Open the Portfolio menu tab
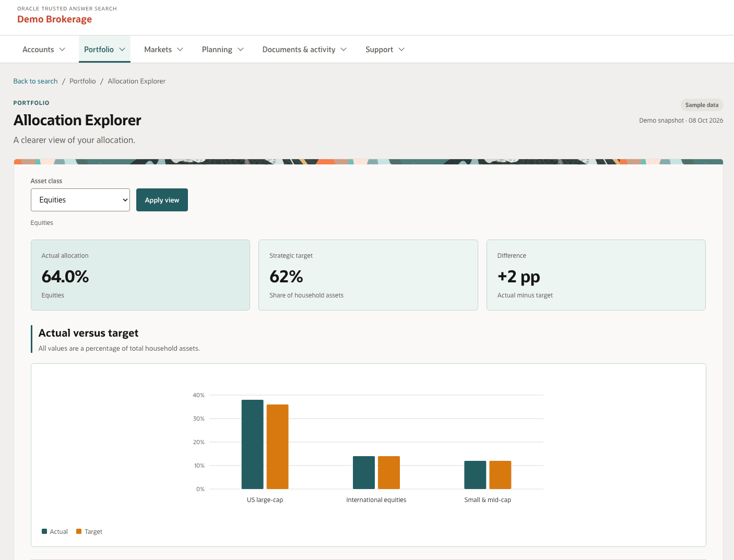The image size is (734, 560). (104, 50)
